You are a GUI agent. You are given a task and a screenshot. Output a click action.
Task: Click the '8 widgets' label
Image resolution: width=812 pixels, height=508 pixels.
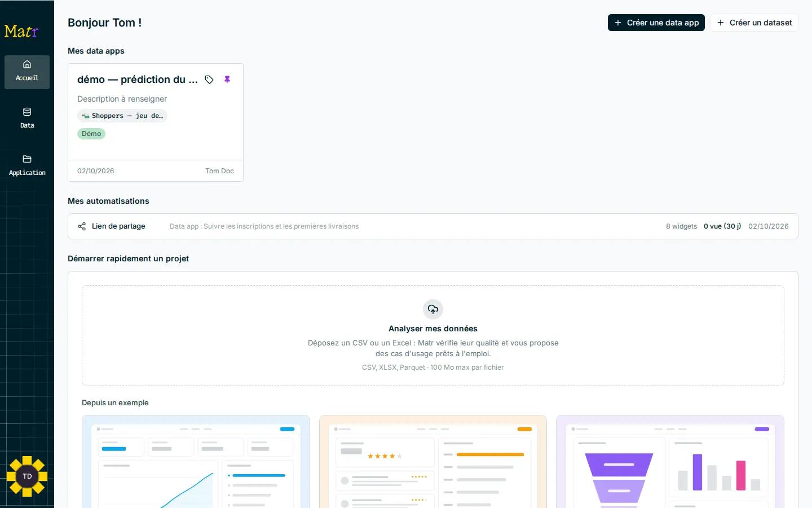coord(681,226)
